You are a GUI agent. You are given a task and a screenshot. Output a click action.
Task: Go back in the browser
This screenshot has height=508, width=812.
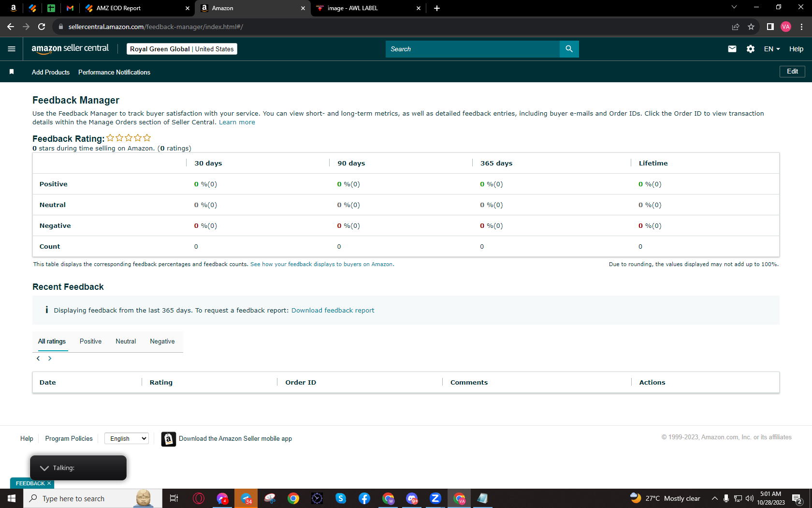coord(11,27)
